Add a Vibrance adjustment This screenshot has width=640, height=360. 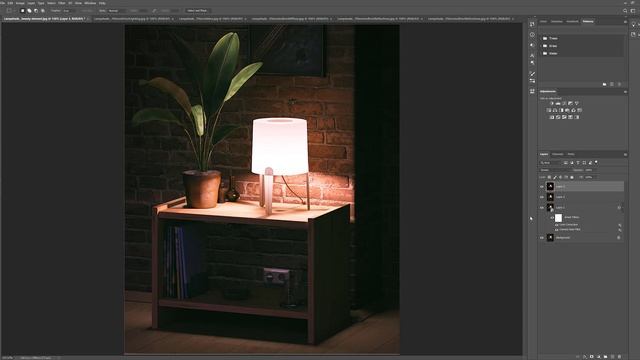[576, 104]
